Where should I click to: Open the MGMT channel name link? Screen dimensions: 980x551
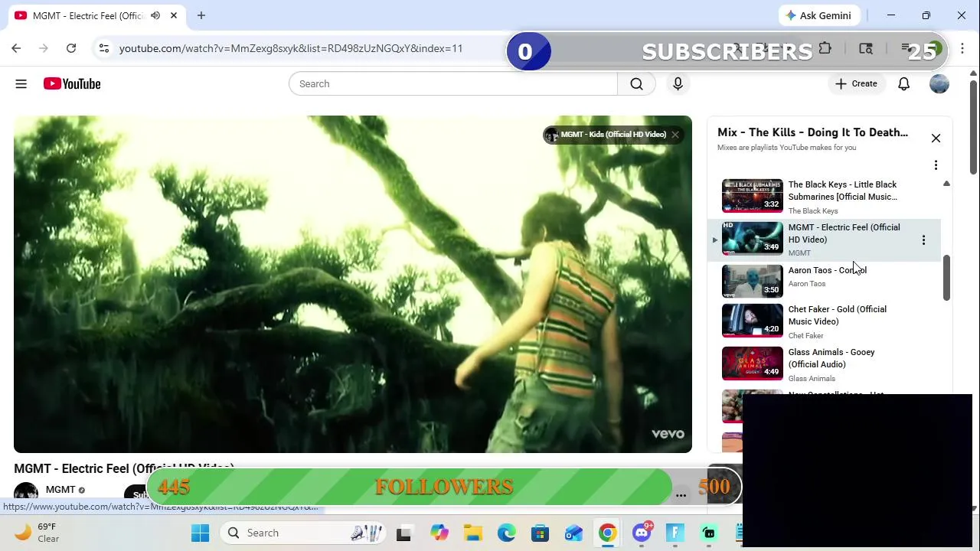(x=60, y=490)
